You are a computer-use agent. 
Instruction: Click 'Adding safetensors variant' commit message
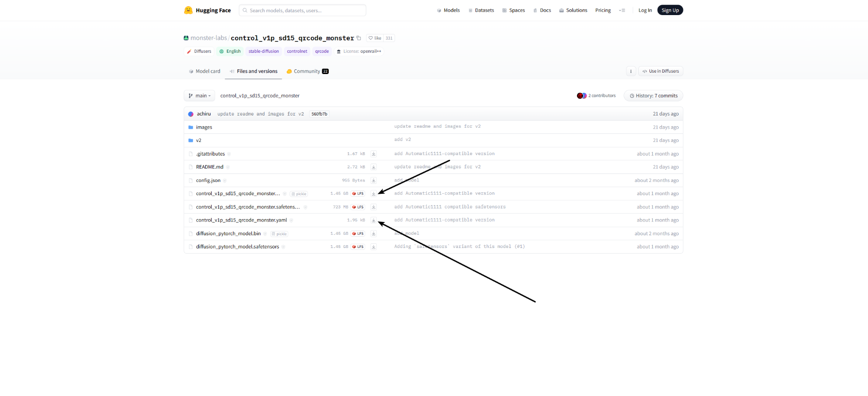coord(460,247)
